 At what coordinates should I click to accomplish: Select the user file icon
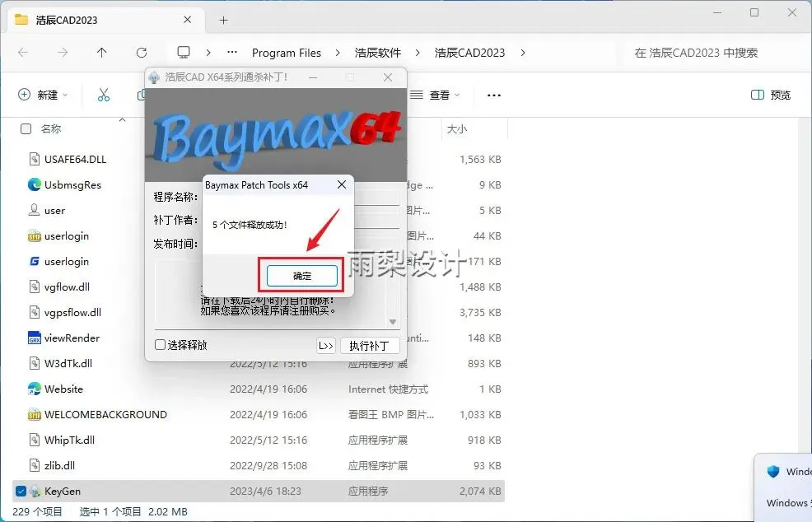(x=35, y=210)
